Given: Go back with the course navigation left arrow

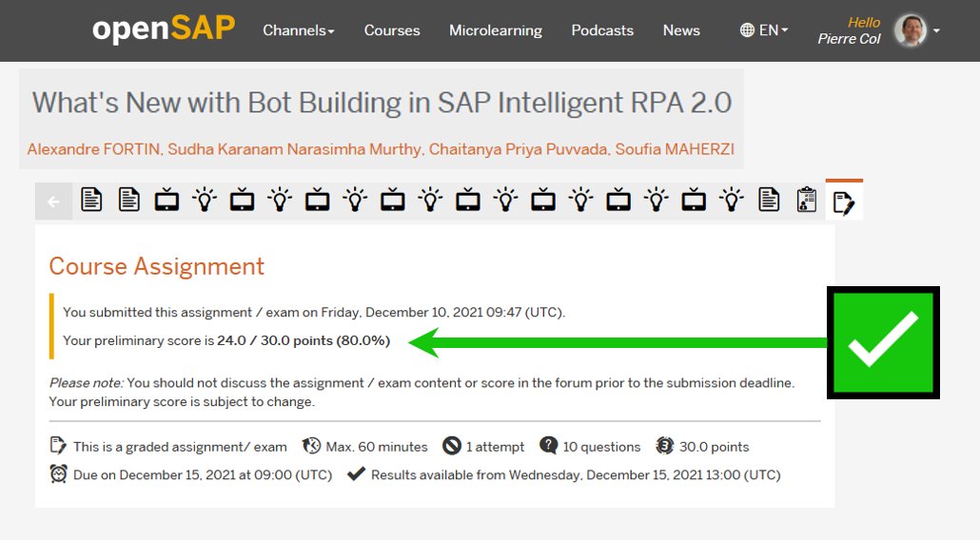Looking at the screenshot, I should click(53, 201).
